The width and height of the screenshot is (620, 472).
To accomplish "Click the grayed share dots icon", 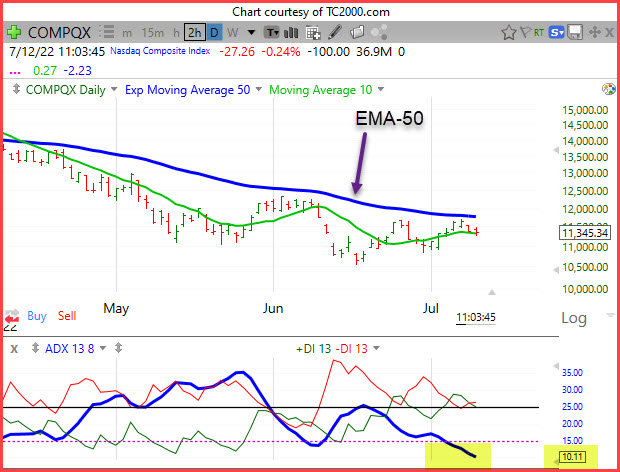I will [x=379, y=32].
